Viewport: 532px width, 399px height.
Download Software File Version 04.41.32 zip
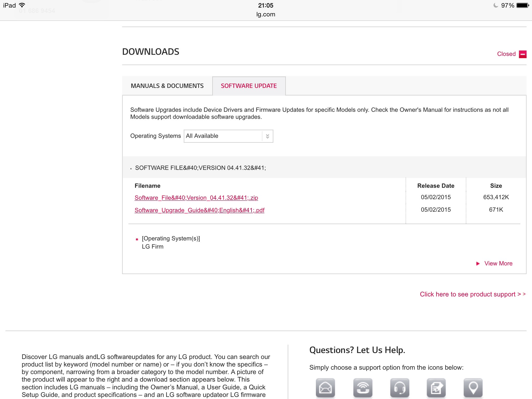pos(196,198)
